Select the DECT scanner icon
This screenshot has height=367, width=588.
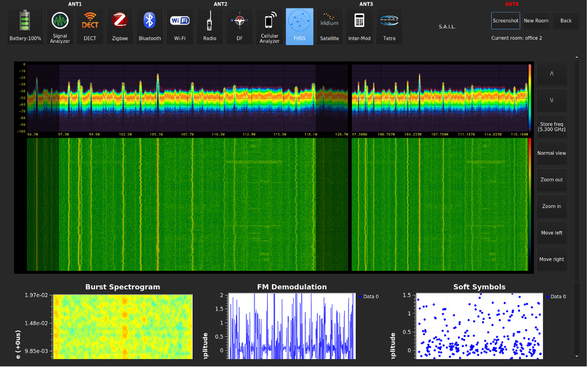click(90, 27)
